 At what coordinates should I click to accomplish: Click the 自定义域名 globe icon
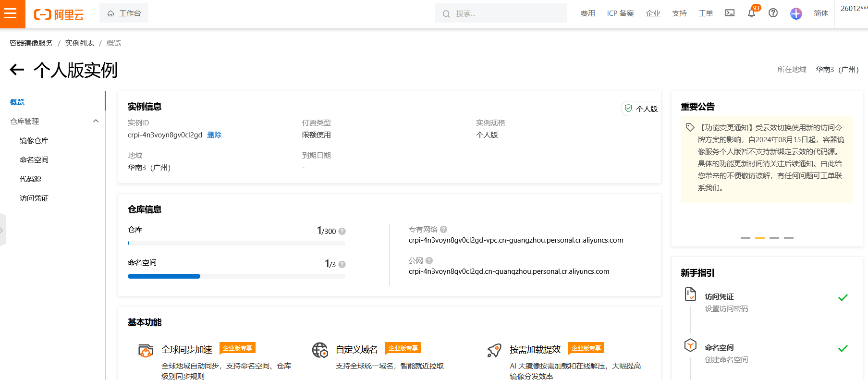coord(320,350)
